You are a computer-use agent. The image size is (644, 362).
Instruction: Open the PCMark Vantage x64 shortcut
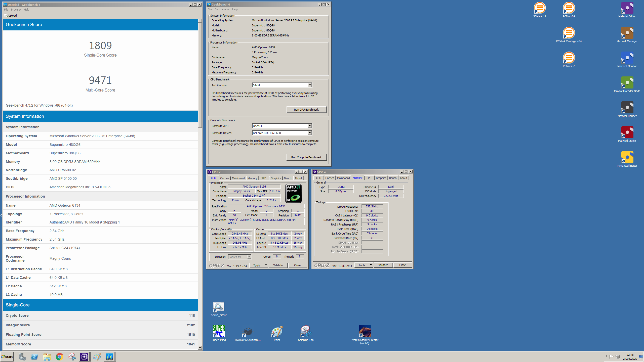click(569, 35)
